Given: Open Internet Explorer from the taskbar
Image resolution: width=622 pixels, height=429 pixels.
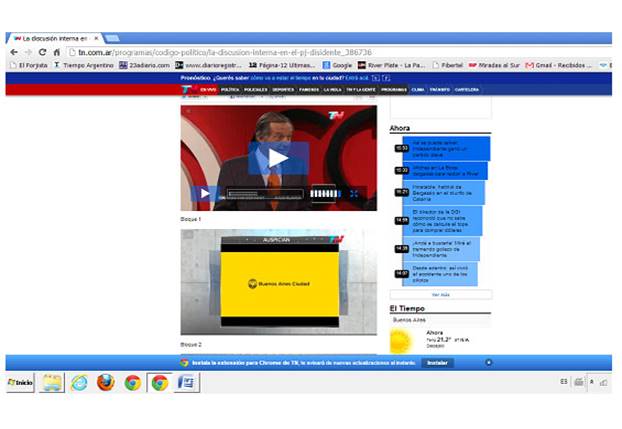Looking at the screenshot, I should click(79, 383).
